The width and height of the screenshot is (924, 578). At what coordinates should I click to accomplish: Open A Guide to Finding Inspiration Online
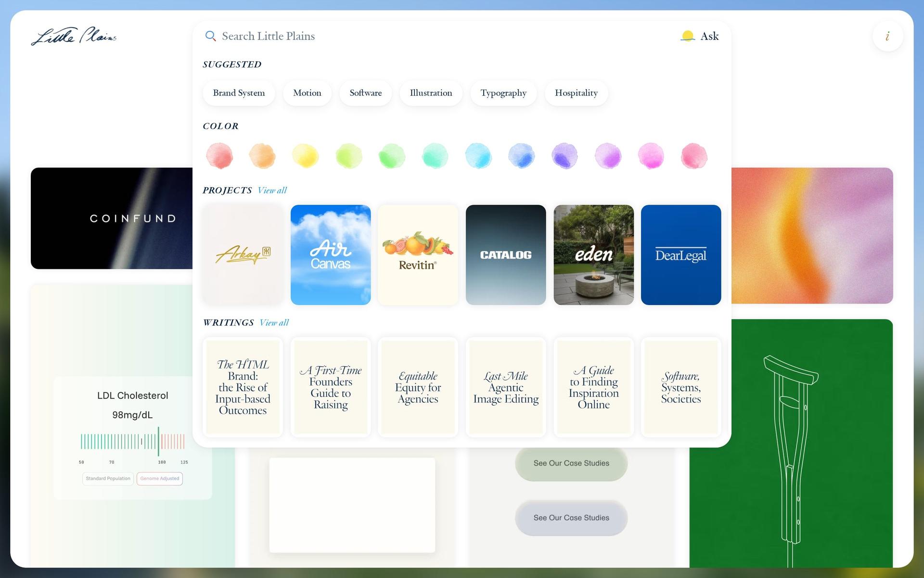593,387
